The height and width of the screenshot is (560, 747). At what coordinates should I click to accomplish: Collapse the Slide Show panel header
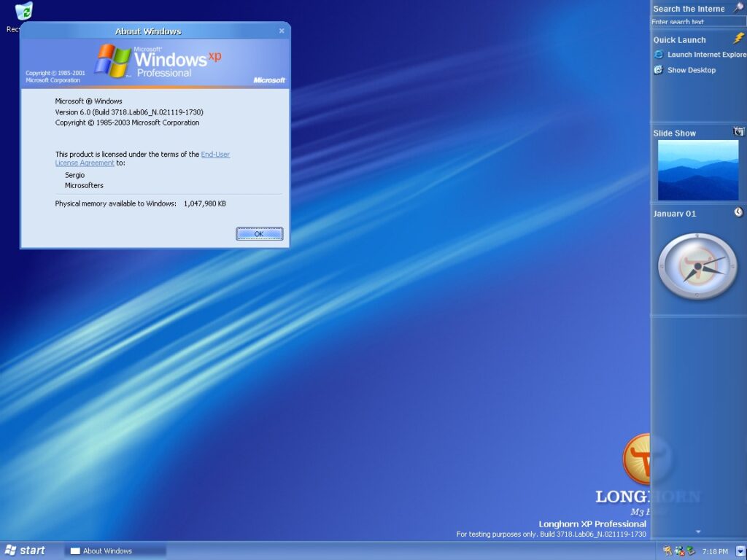tap(674, 133)
